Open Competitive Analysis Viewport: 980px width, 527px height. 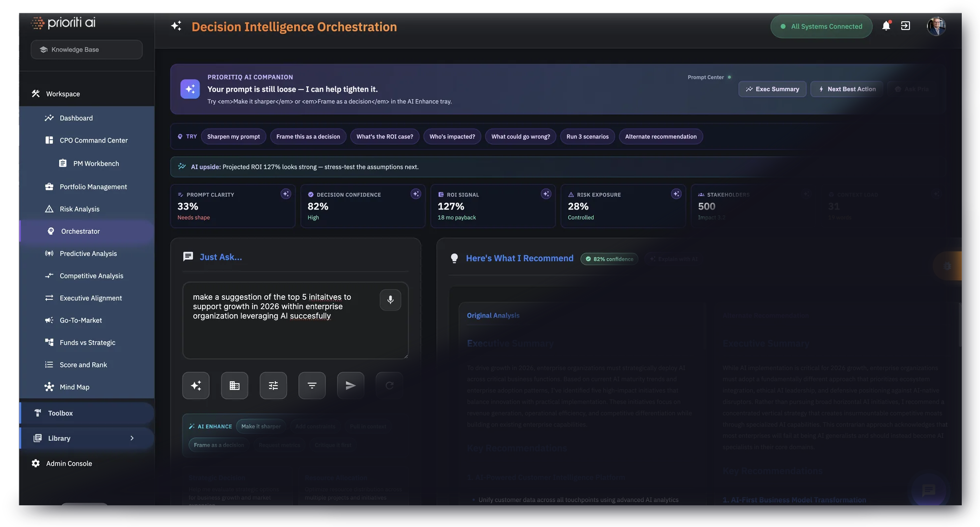click(87, 276)
